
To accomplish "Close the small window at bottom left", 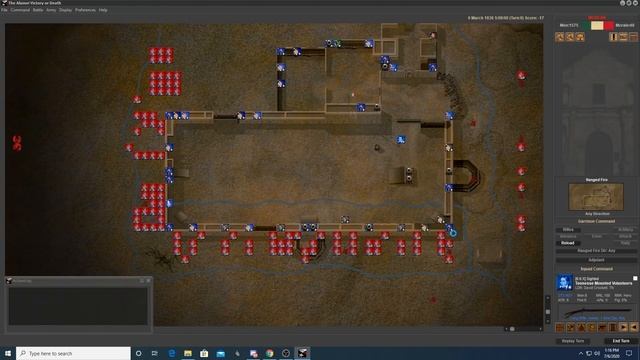I will click(x=148, y=280).
